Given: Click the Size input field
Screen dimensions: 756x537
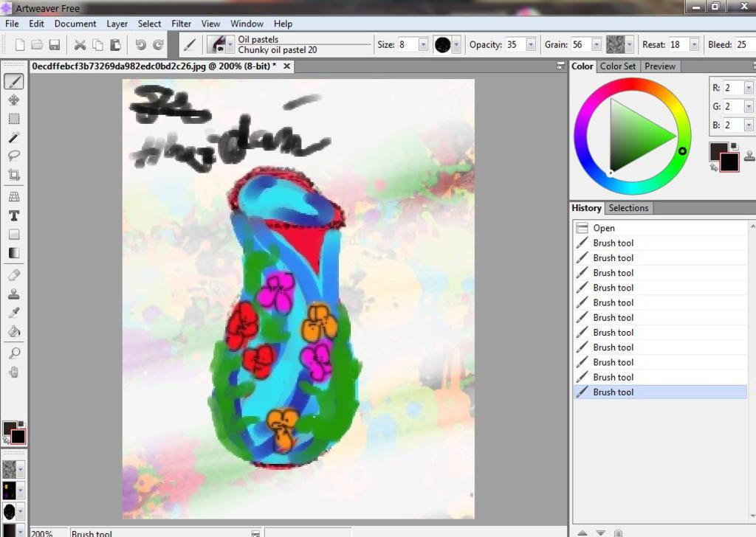Looking at the screenshot, I should coord(408,45).
